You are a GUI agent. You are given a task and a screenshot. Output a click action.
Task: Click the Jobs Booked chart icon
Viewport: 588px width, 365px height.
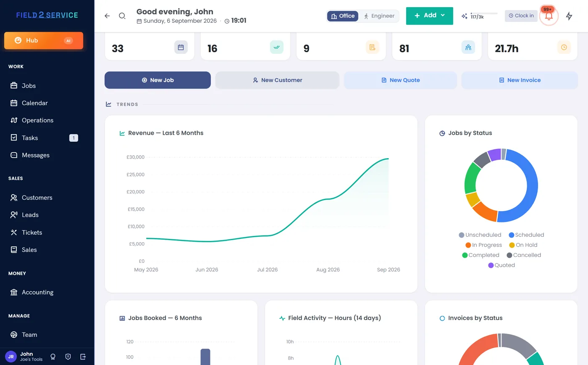(x=122, y=318)
